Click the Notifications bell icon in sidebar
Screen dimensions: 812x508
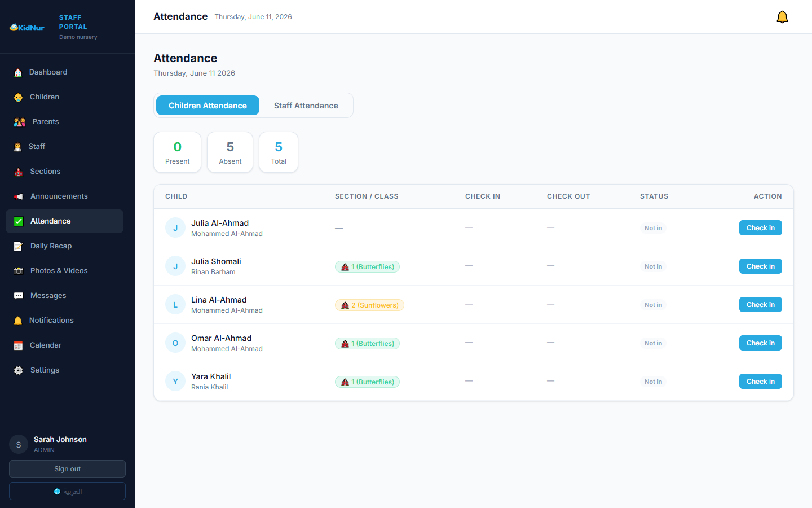click(18, 321)
